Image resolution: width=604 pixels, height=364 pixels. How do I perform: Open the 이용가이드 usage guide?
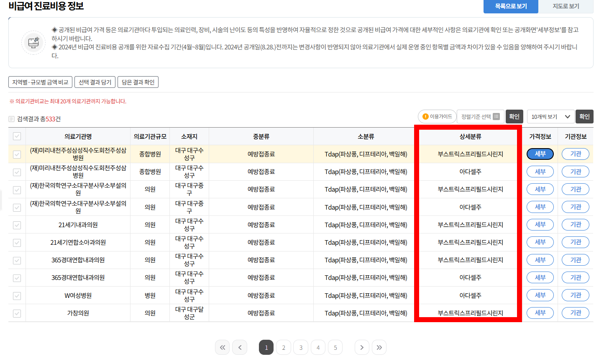[437, 117]
